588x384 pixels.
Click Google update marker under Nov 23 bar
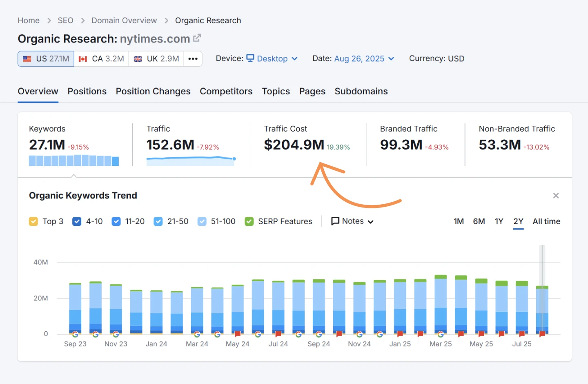116,334
